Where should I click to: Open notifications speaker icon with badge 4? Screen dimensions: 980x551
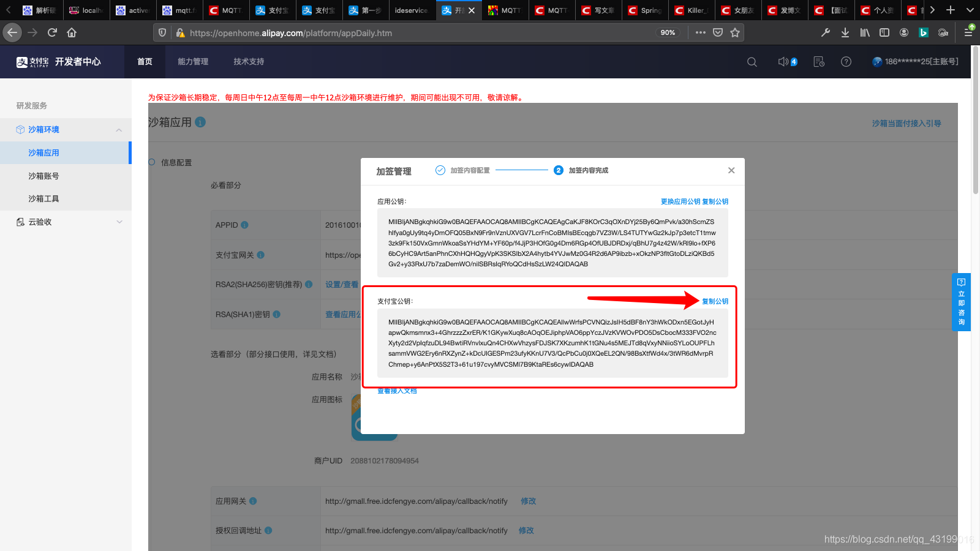(x=787, y=62)
